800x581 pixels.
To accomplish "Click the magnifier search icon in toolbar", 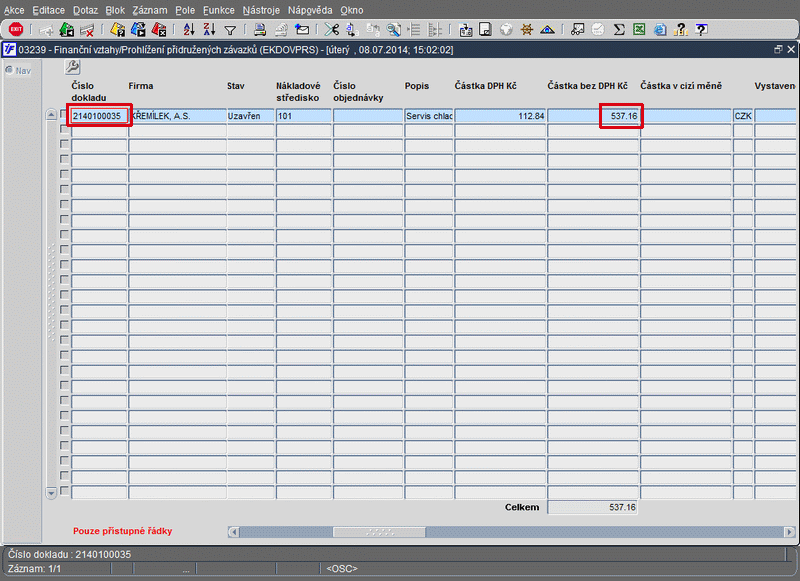I will 393,30.
